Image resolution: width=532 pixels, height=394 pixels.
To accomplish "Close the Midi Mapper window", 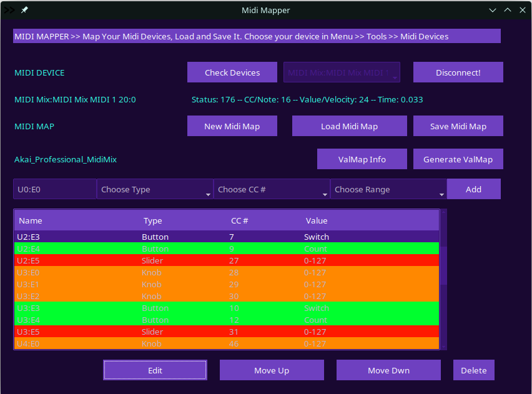I will tap(523, 10).
